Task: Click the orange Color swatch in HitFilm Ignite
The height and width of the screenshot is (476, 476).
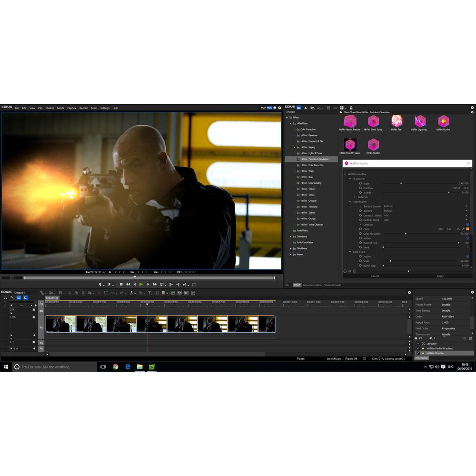Action: [x=467, y=229]
